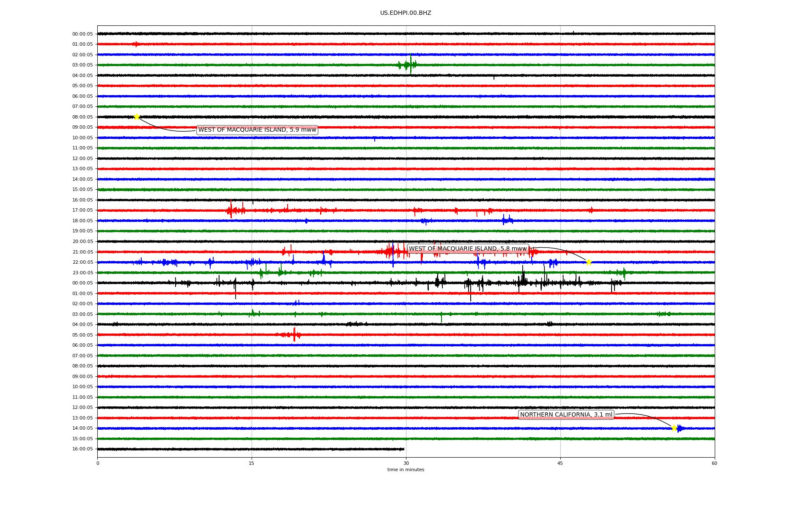Click the star marker on 08:00:05 trace
Image resolution: width=812 pixels, height=508 pixels.
click(137, 117)
